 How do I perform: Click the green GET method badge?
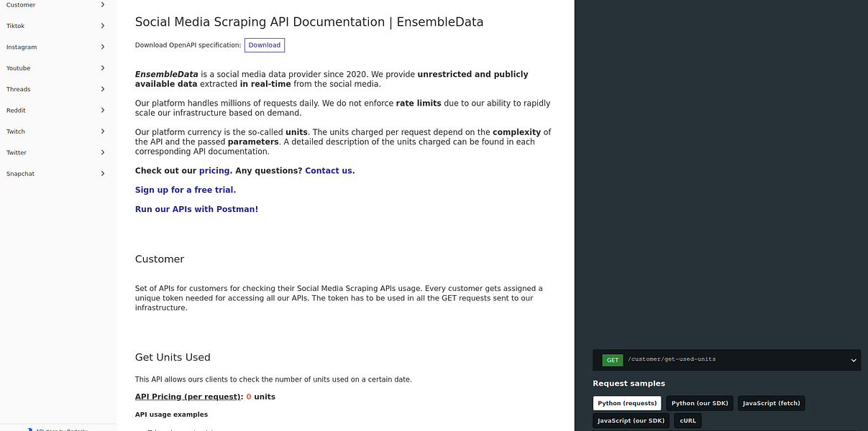click(x=613, y=360)
